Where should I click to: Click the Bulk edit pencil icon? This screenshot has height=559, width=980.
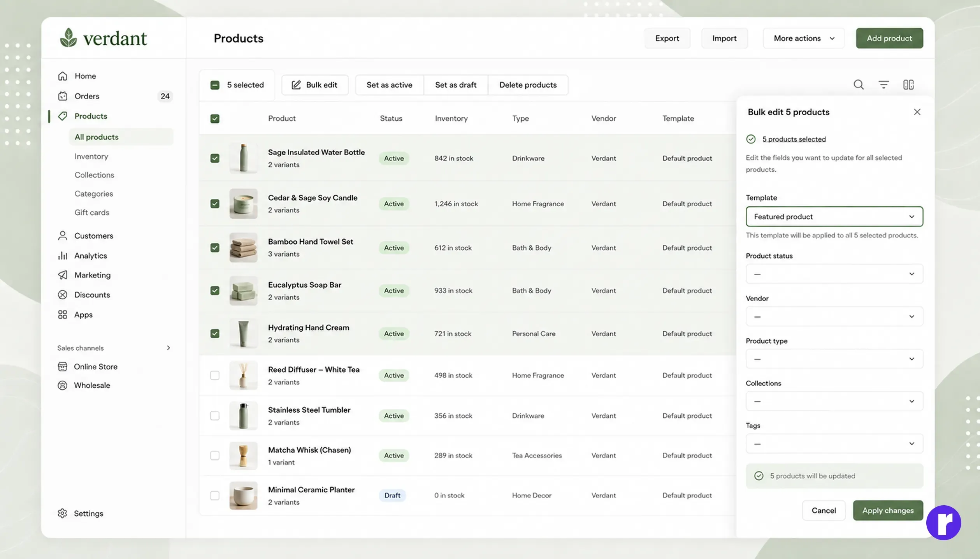tap(296, 85)
